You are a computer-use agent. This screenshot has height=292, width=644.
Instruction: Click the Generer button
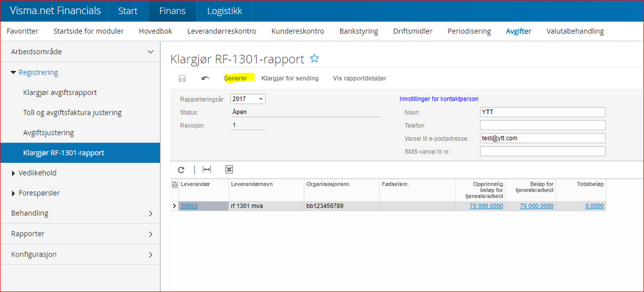(236, 78)
